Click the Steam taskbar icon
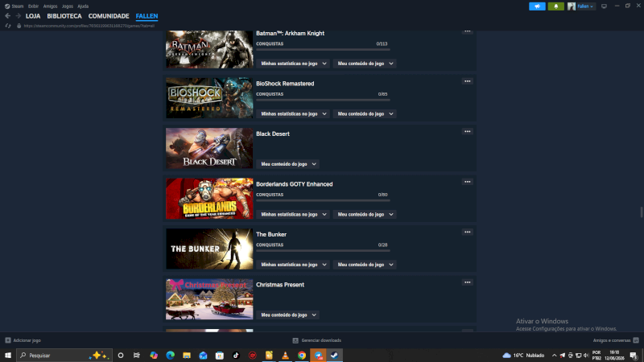The image size is (644, 362). tap(335, 356)
